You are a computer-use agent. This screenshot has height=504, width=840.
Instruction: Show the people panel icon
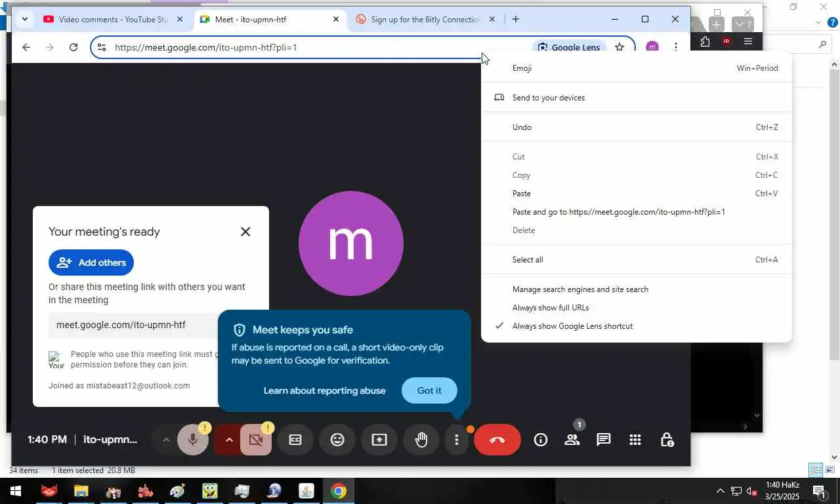click(x=572, y=440)
